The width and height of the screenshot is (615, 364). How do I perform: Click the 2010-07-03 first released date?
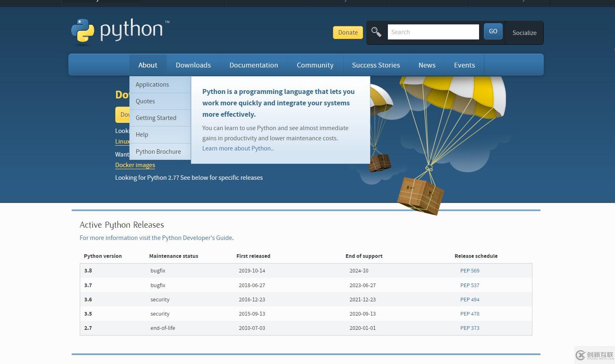[252, 328]
